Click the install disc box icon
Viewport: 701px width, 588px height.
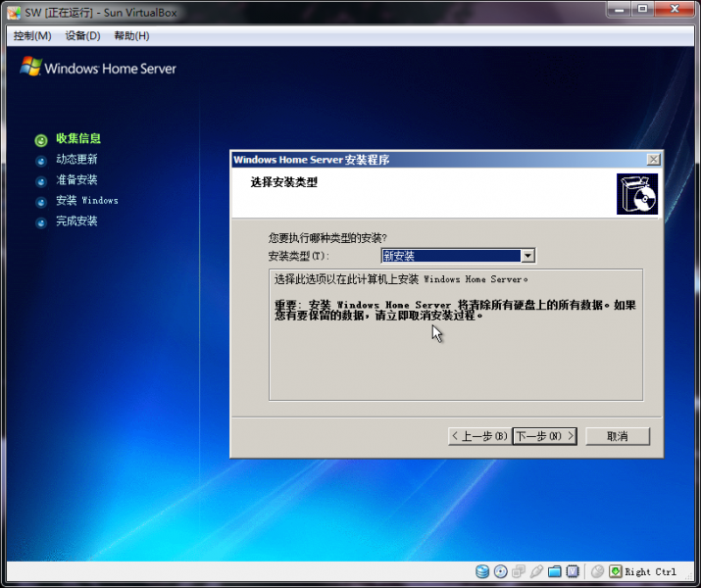pos(637,194)
